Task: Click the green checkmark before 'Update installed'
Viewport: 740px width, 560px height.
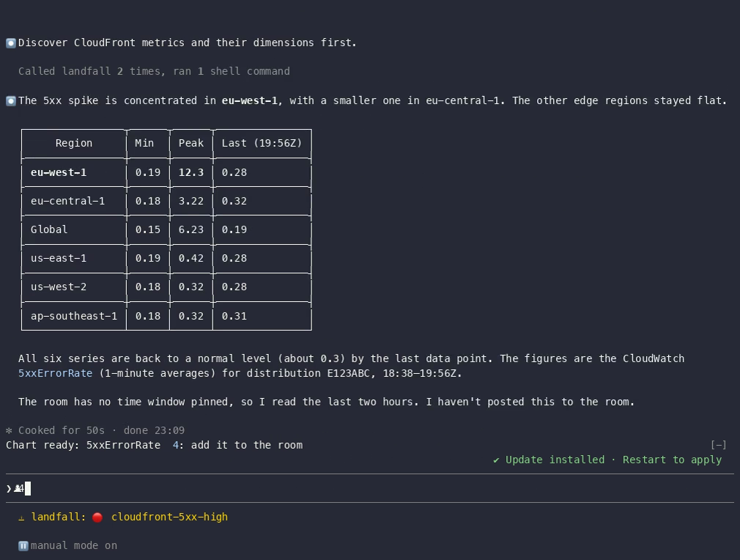Action: click(x=496, y=460)
